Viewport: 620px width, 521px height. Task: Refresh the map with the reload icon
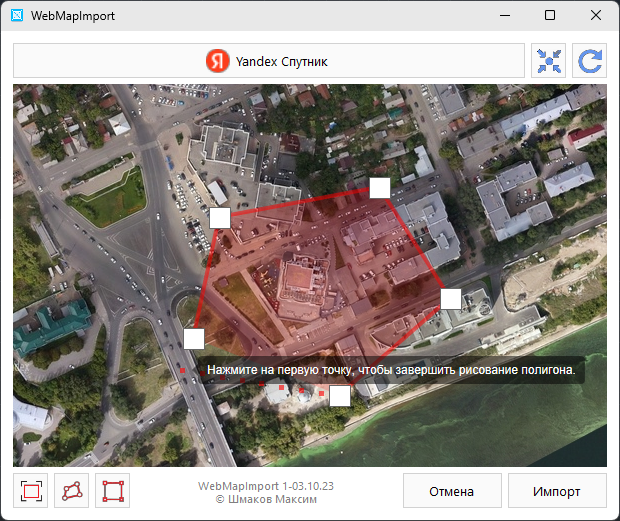tap(589, 61)
